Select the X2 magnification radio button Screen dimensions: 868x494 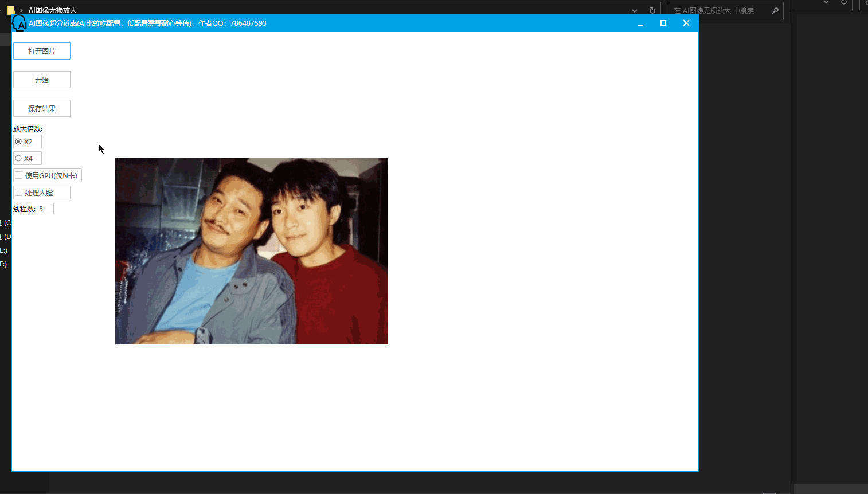click(18, 142)
